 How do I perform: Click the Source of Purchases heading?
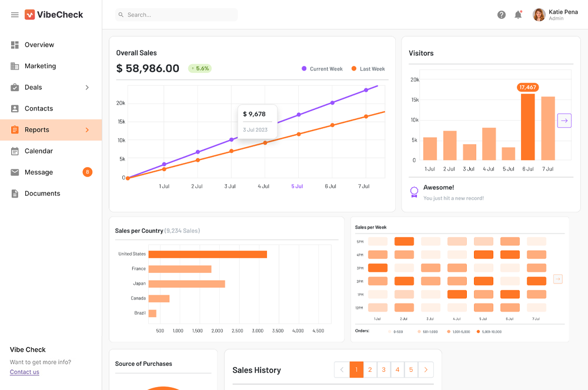pyautogui.click(x=143, y=364)
